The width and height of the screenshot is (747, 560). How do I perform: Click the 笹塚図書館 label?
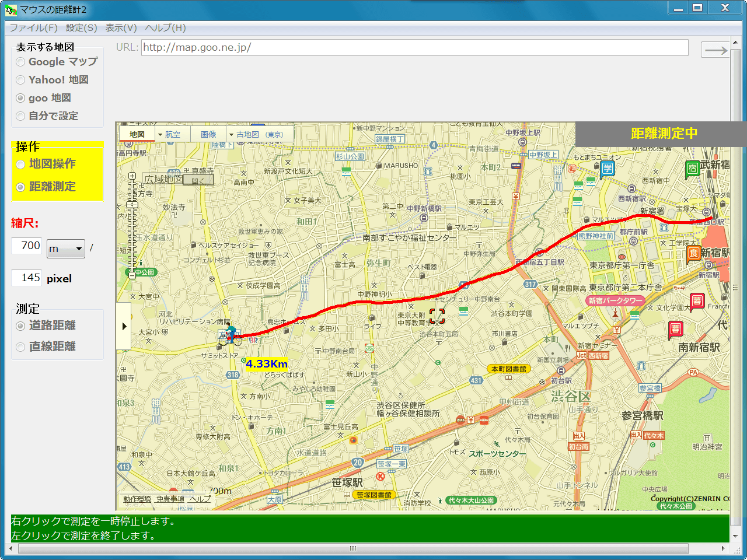pyautogui.click(x=374, y=495)
